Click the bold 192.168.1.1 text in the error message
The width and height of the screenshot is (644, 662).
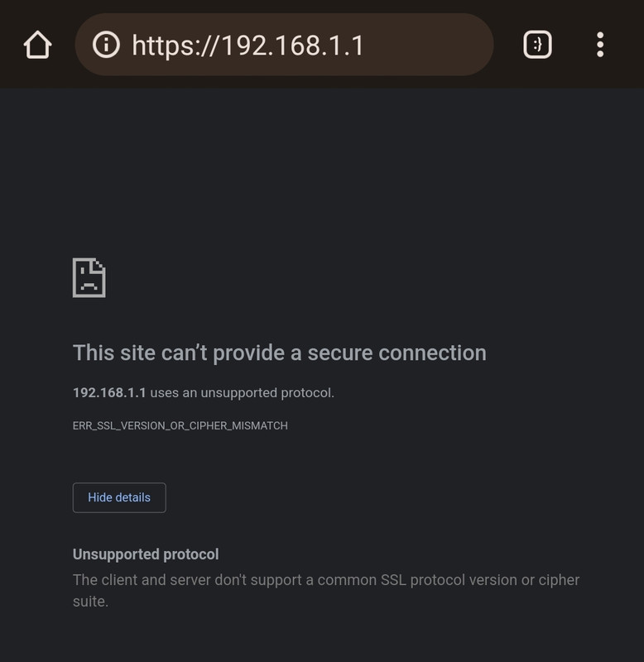[x=109, y=392]
